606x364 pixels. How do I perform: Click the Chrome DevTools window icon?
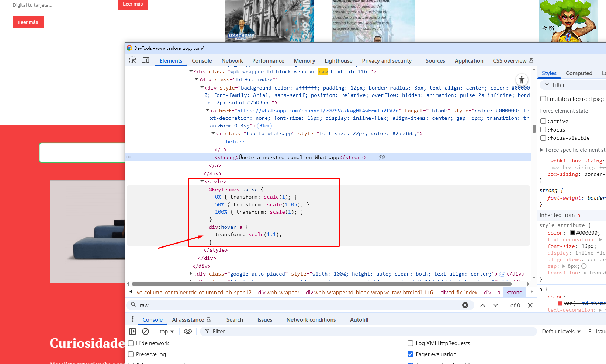click(129, 48)
